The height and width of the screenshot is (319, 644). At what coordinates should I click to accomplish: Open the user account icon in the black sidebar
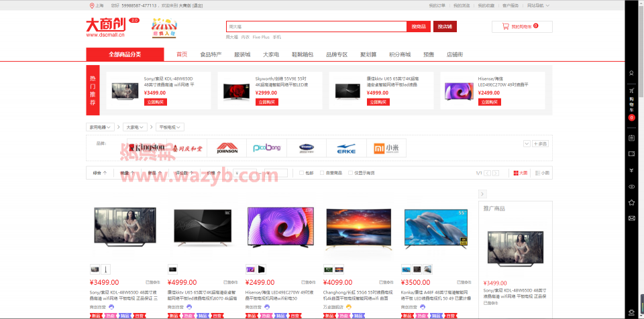(631, 72)
